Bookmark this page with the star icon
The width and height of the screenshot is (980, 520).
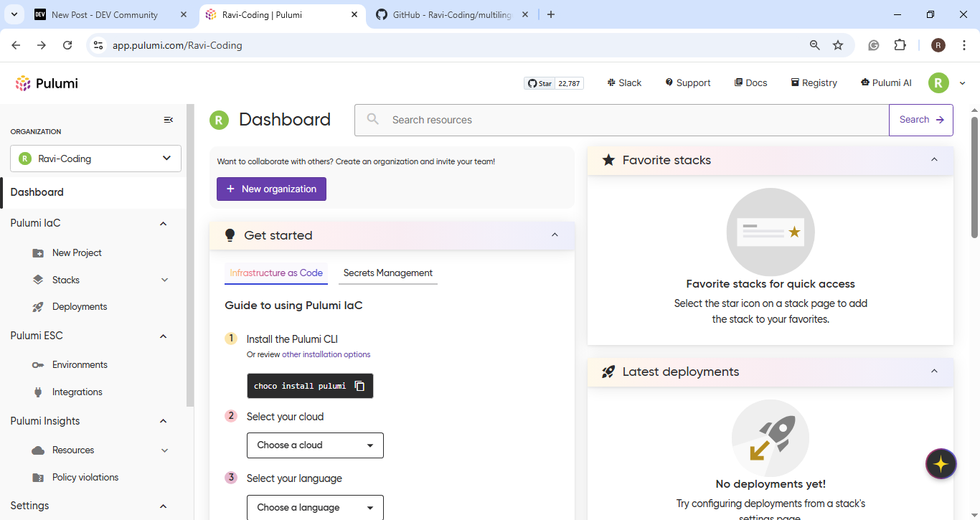[838, 45]
